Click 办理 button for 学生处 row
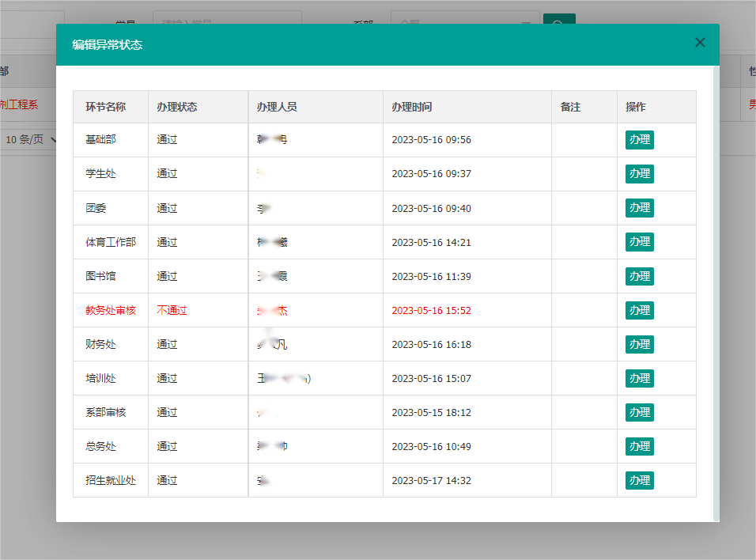The width and height of the screenshot is (756, 560). point(639,174)
